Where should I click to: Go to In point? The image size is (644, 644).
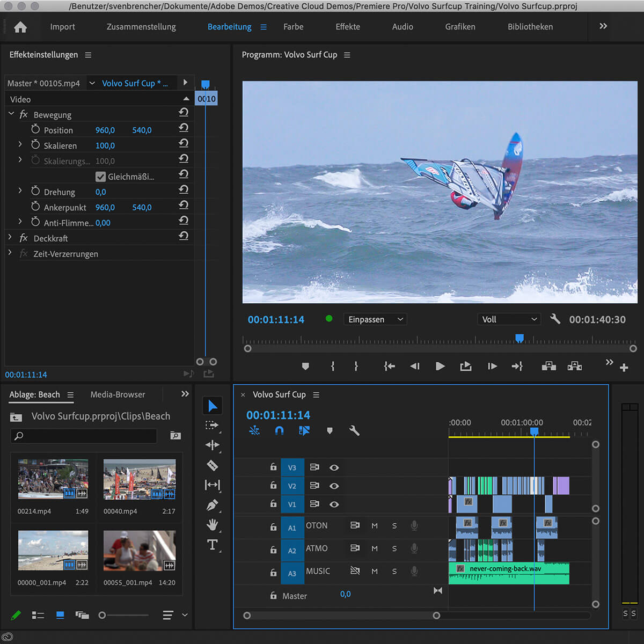(390, 366)
